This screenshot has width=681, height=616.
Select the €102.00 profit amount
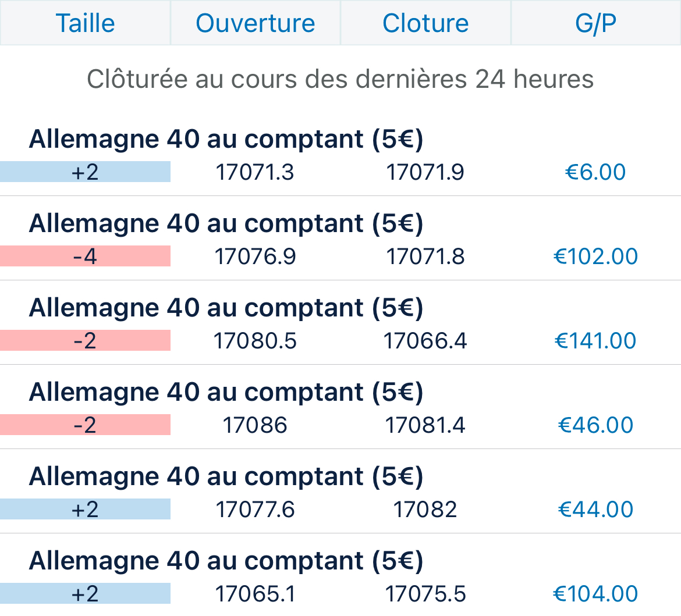point(595,257)
